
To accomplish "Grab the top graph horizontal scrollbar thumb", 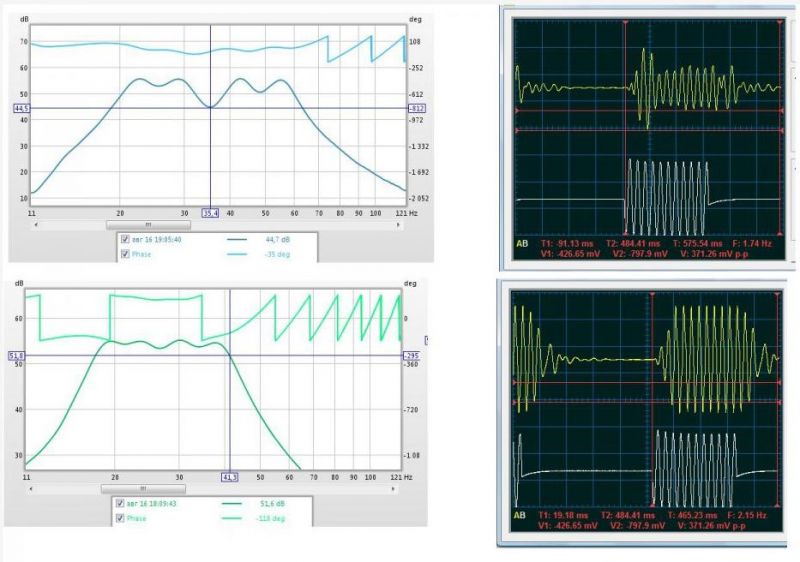I will point(148,224).
